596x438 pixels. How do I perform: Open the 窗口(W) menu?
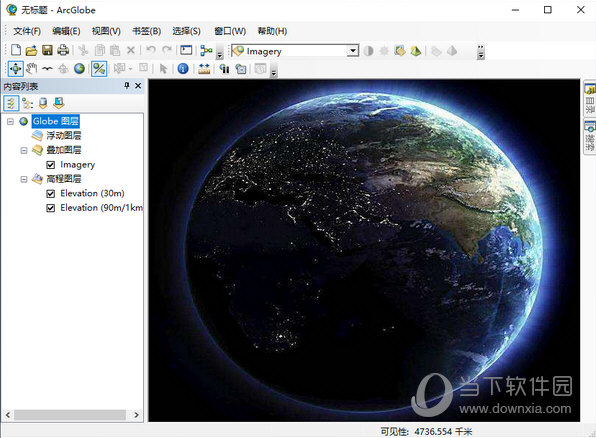[x=230, y=31]
